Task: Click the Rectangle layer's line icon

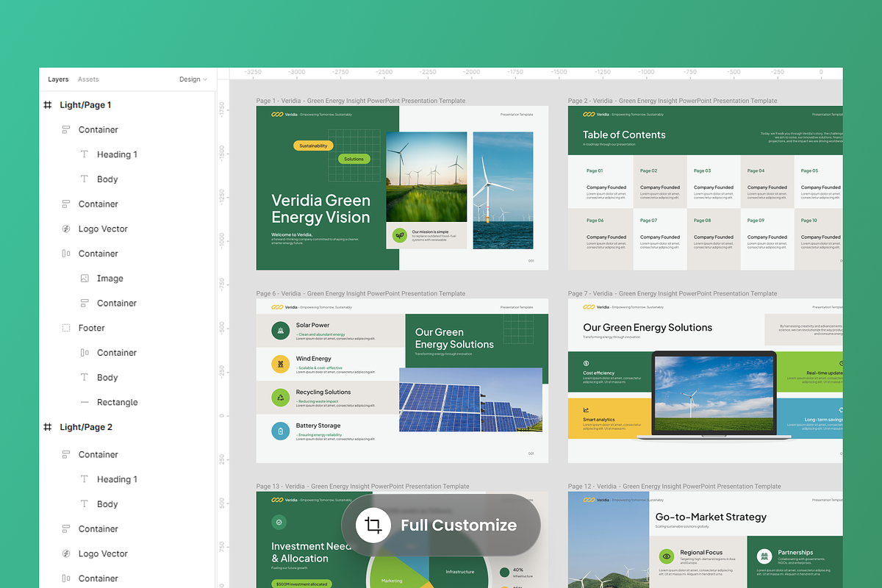Action: (85, 402)
